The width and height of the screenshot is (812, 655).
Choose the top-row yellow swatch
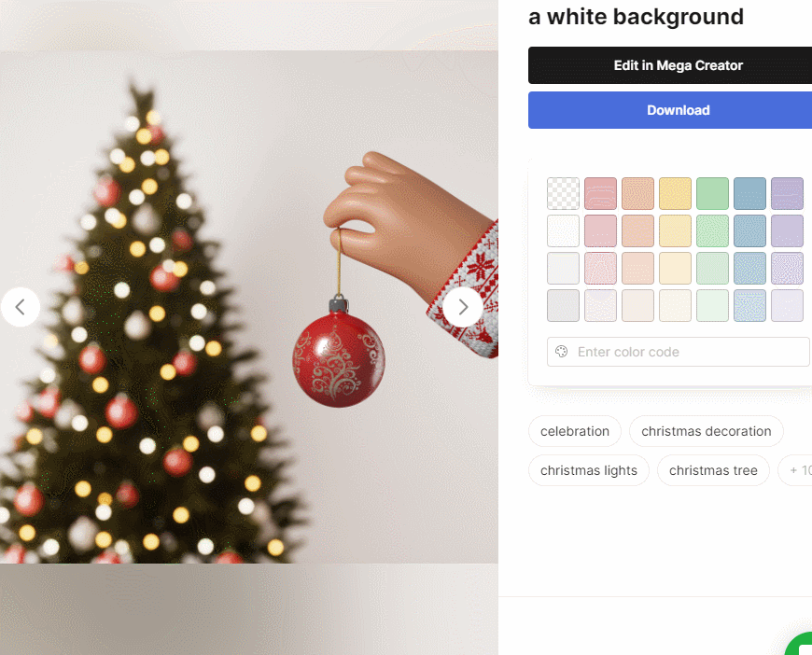tap(675, 194)
